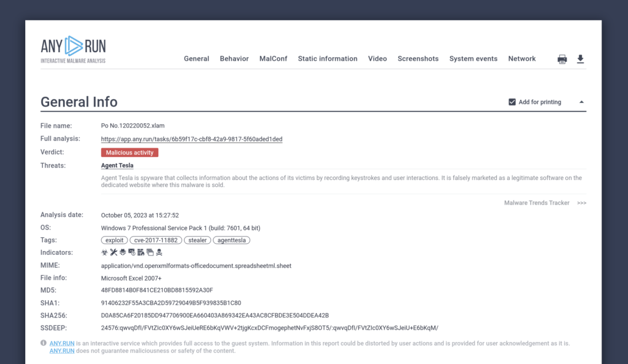This screenshot has height=364, width=628.
Task: Click the first ANY.RUN disclaimer link
Action: click(x=62, y=344)
